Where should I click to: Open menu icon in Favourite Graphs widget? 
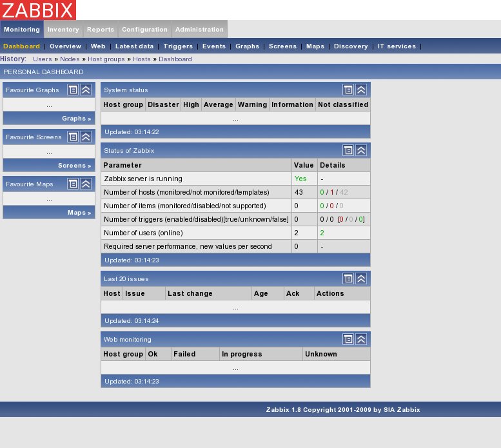(x=73, y=90)
